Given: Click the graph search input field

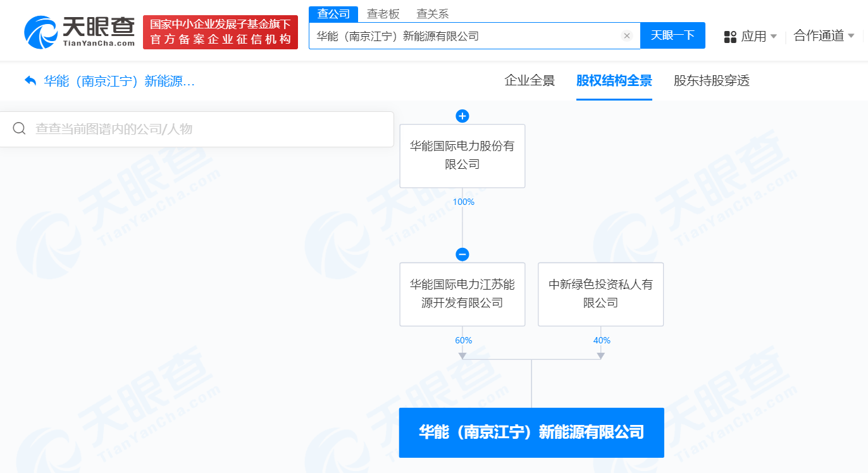Looking at the screenshot, I should click(197, 129).
